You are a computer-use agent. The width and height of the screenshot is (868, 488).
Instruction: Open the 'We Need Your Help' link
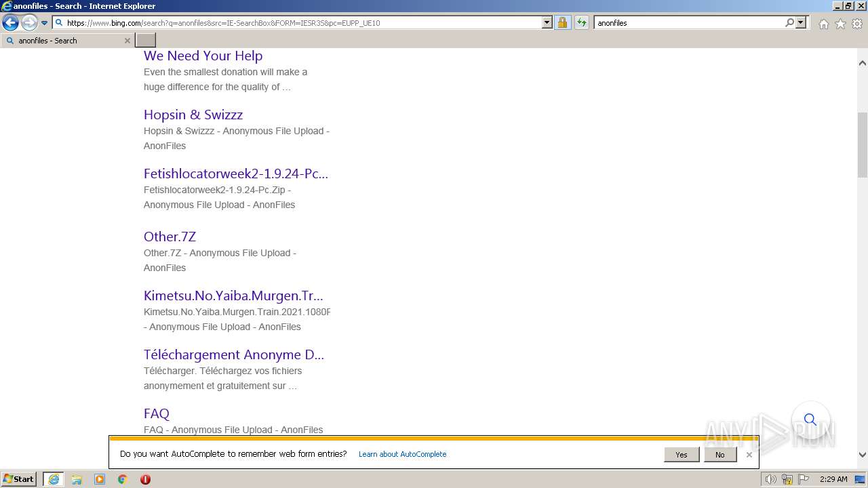203,56
